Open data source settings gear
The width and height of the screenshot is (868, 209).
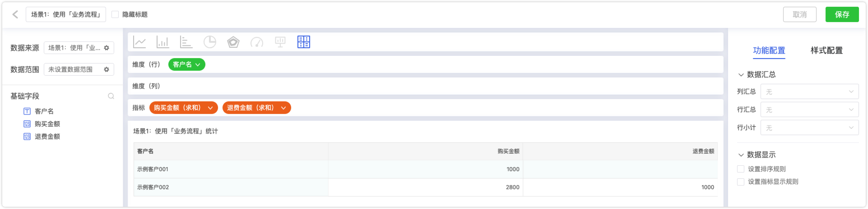pos(107,48)
